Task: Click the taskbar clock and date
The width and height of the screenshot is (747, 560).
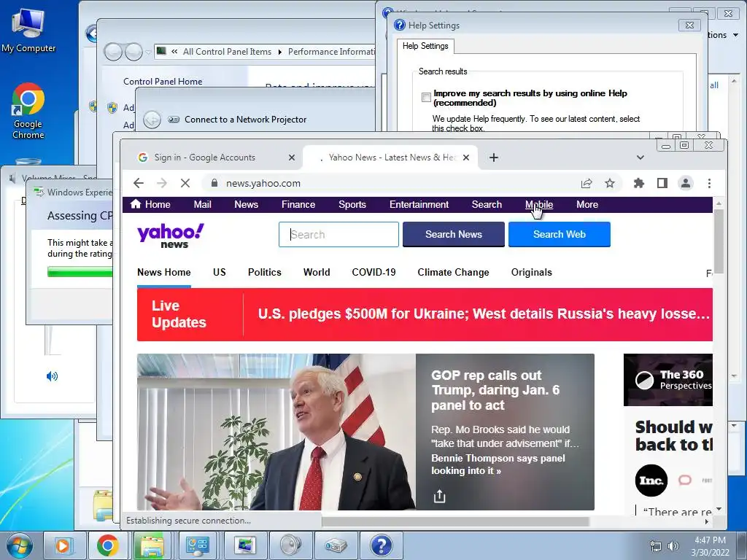Action: pyautogui.click(x=710, y=546)
